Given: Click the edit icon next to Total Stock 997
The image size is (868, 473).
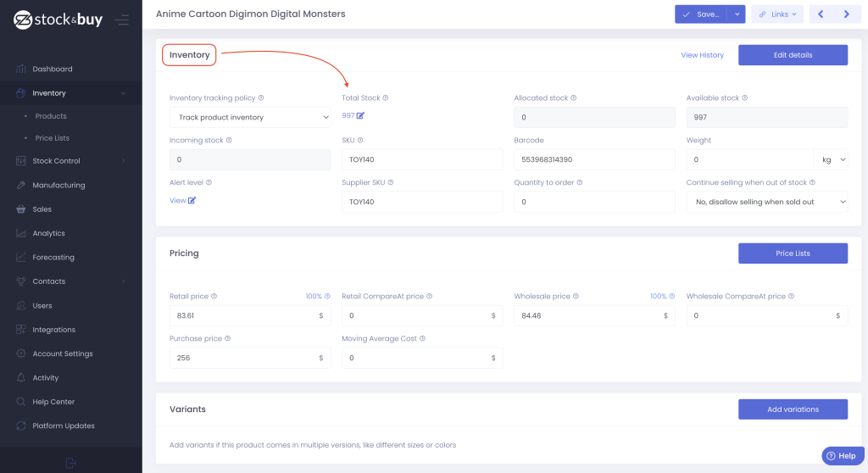Looking at the screenshot, I should [360, 115].
